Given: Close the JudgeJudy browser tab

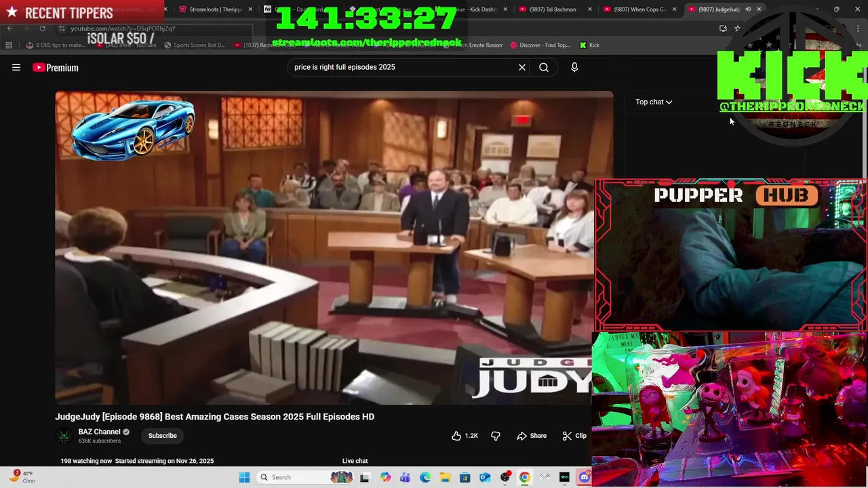Looking at the screenshot, I should pos(759,9).
